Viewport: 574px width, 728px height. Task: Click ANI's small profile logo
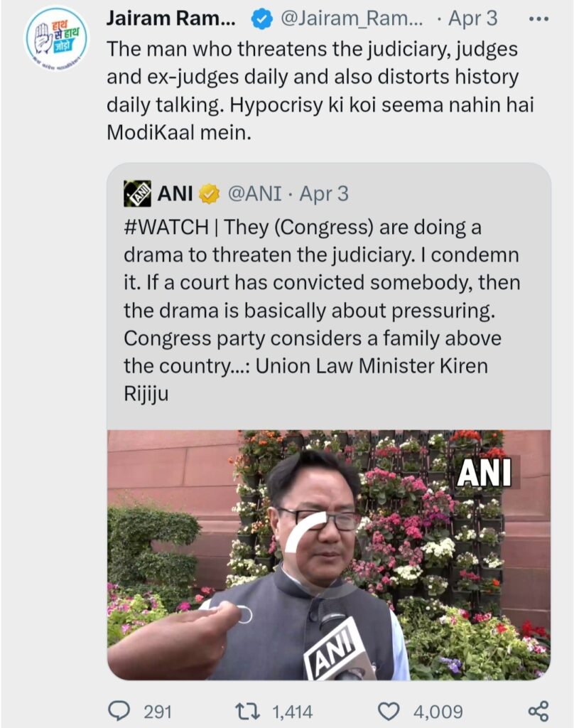(137, 193)
